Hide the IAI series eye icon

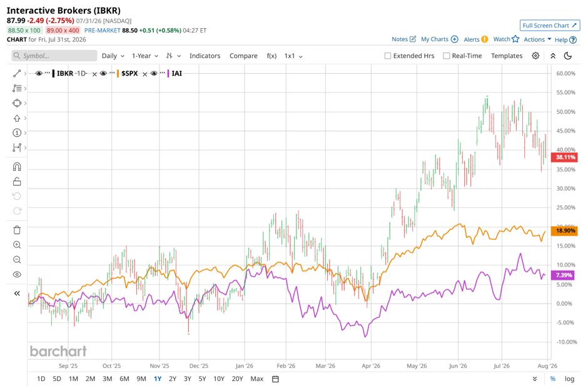153,73
